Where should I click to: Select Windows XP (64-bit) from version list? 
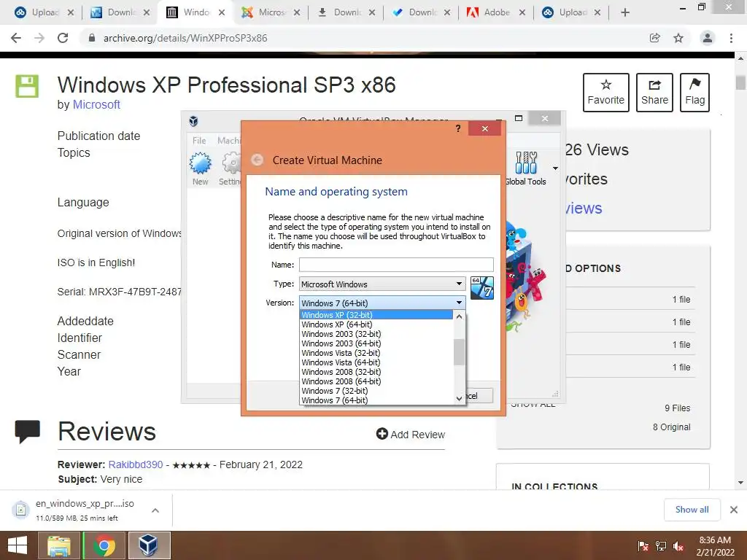click(x=376, y=324)
